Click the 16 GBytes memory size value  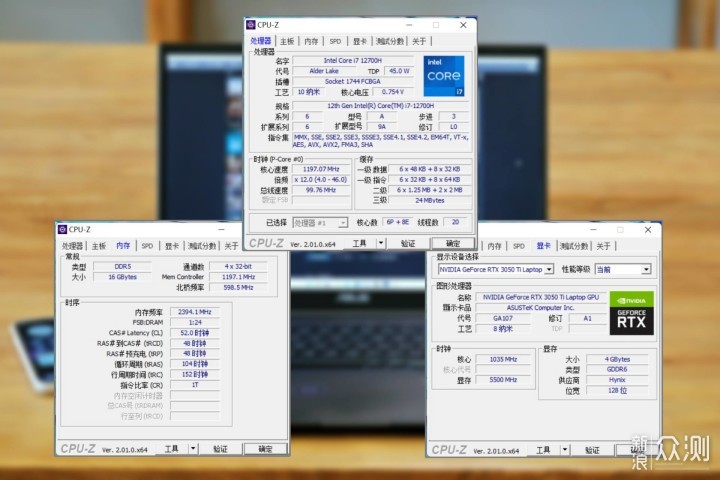[x=123, y=277]
